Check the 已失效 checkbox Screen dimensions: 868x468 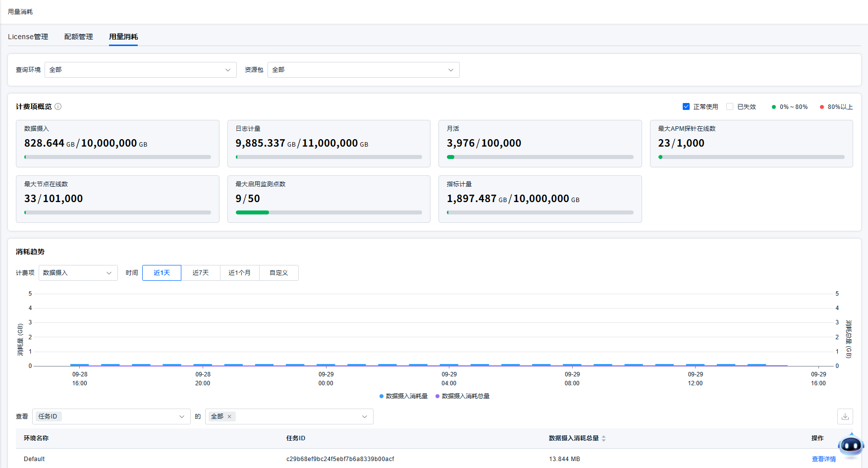[730, 106]
